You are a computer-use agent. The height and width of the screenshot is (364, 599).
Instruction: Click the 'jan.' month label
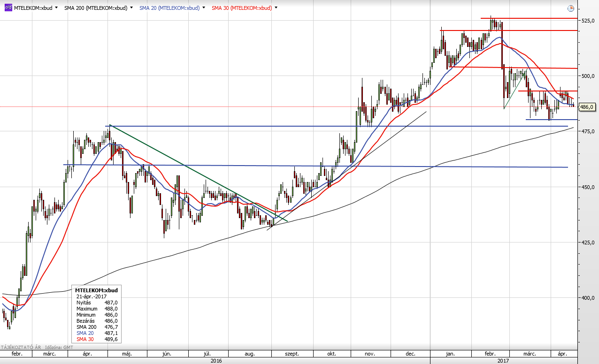pyautogui.click(x=450, y=354)
